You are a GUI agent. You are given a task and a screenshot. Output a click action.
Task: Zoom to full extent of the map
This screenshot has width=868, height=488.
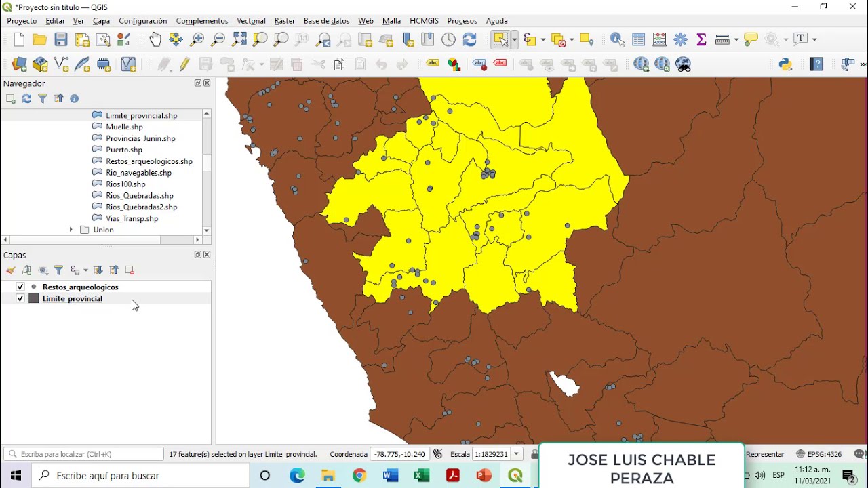pyautogui.click(x=239, y=40)
